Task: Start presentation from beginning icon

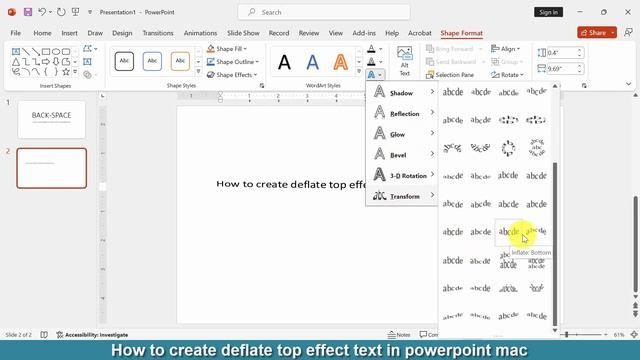Action: [x=76, y=12]
